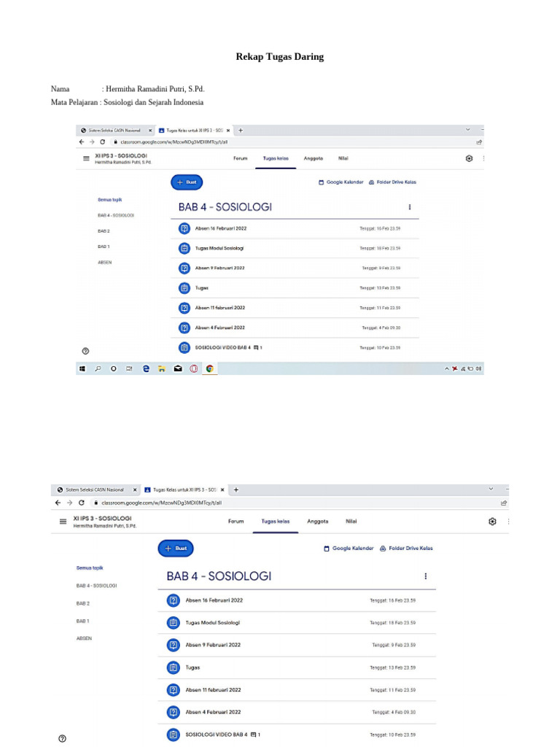
Task: Click share page icon in upper screenshot
Action: [x=479, y=142]
